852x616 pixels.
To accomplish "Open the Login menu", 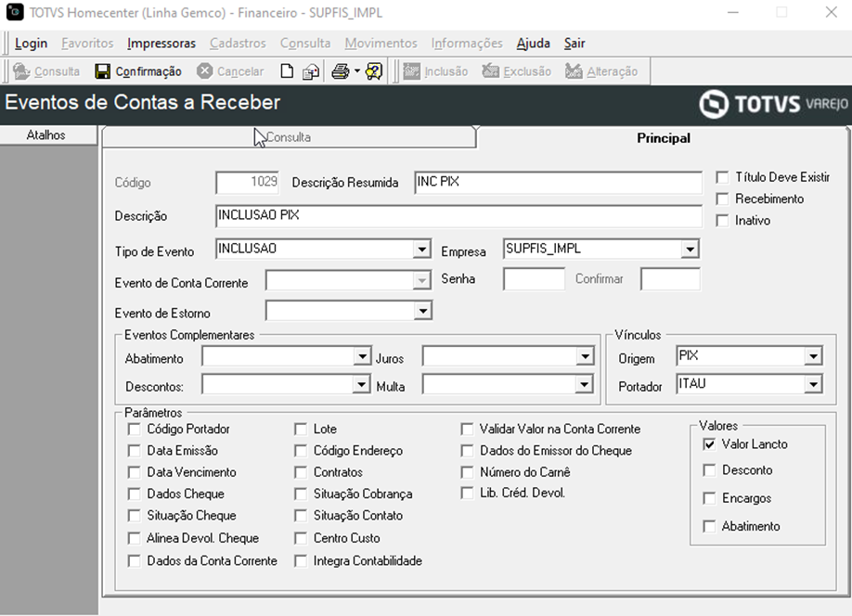I will point(31,44).
